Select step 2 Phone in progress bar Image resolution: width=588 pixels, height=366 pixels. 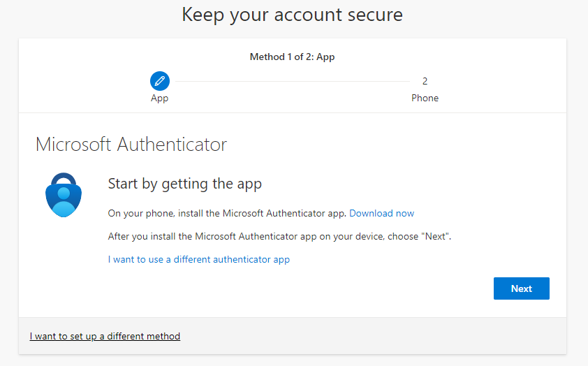(425, 89)
